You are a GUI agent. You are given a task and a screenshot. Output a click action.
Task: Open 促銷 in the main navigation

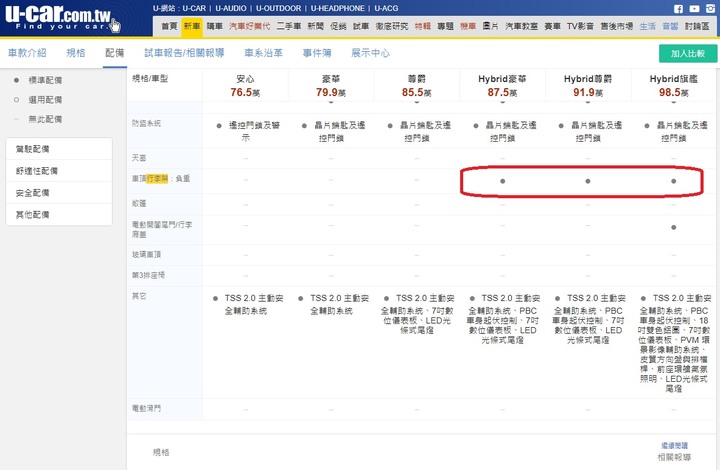click(338, 26)
